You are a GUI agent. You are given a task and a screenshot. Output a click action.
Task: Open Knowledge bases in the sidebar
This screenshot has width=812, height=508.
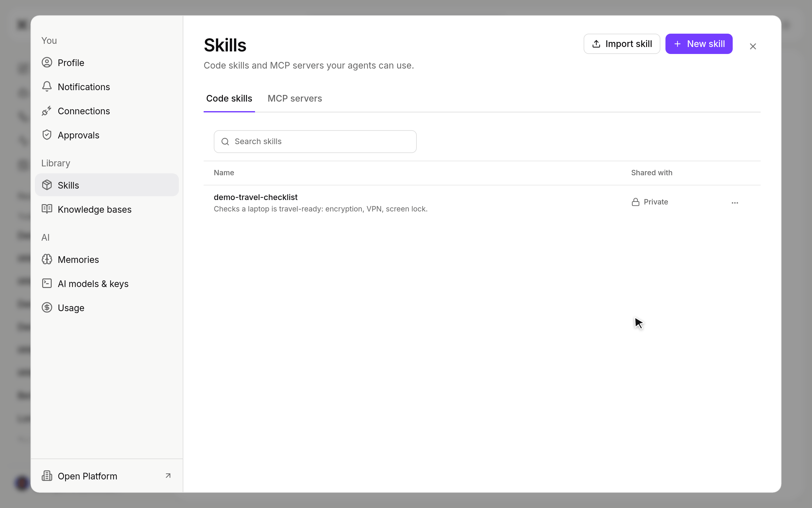point(107,209)
